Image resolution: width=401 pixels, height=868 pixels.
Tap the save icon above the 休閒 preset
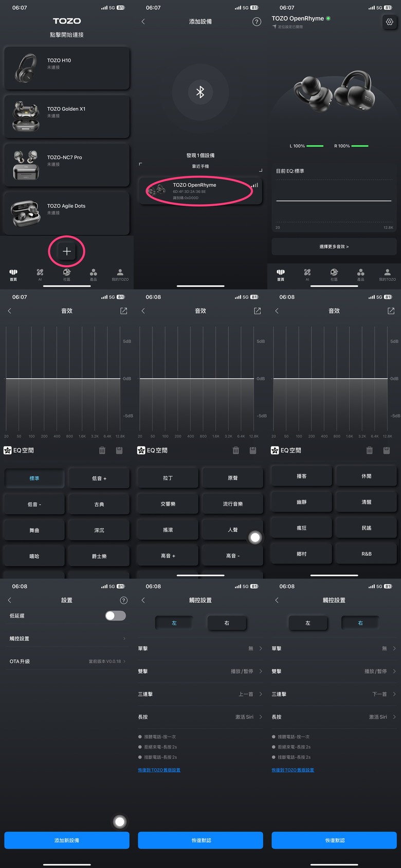387,450
